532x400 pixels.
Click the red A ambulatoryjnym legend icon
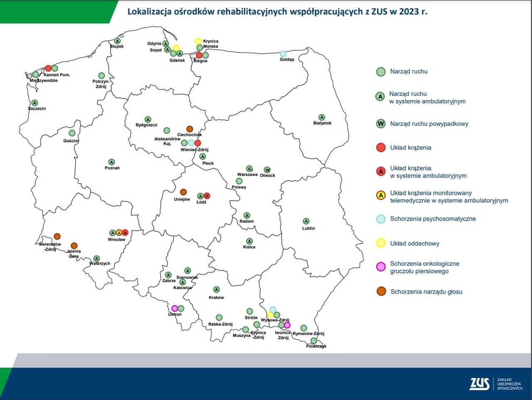click(x=381, y=171)
